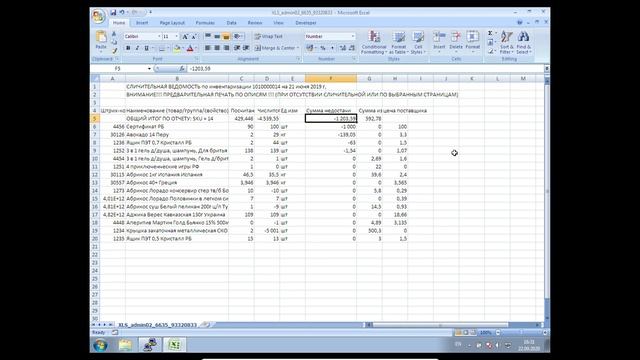Switch to the Page Layout tab
This screenshot has height=360, width=640.
coord(172,23)
